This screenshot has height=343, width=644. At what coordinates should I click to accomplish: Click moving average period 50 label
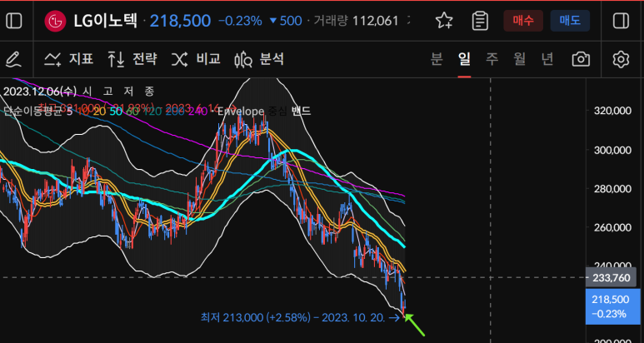tap(117, 112)
